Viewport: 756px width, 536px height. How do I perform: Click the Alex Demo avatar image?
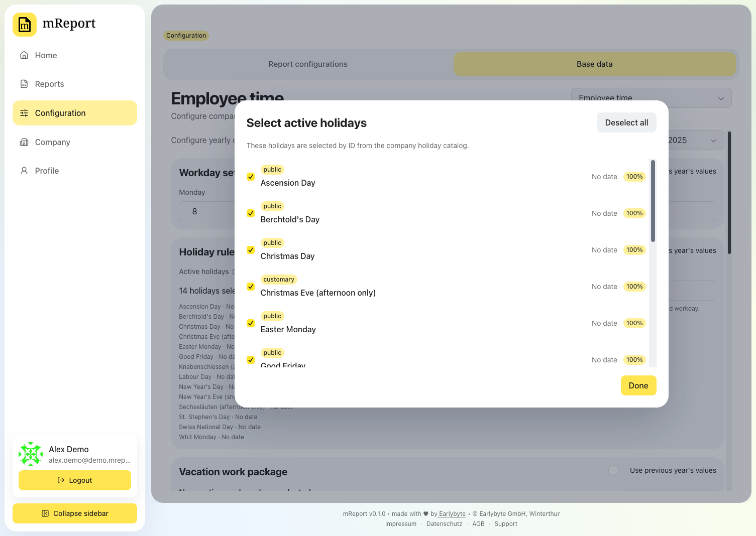point(31,454)
